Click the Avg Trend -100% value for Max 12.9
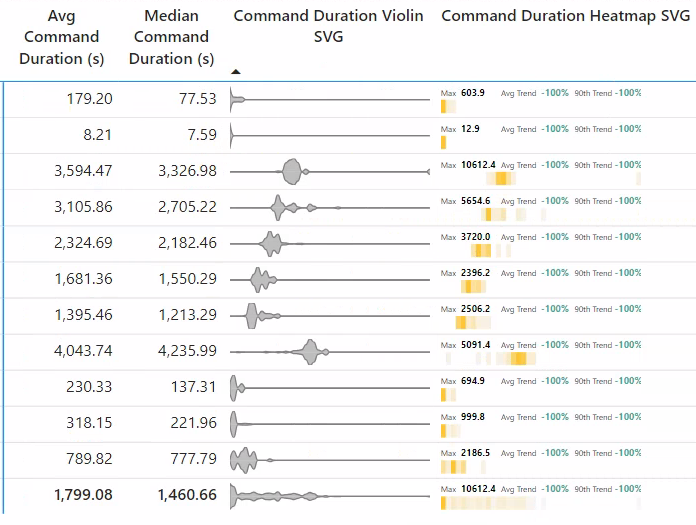The height and width of the screenshot is (525, 696). pyautogui.click(x=555, y=129)
